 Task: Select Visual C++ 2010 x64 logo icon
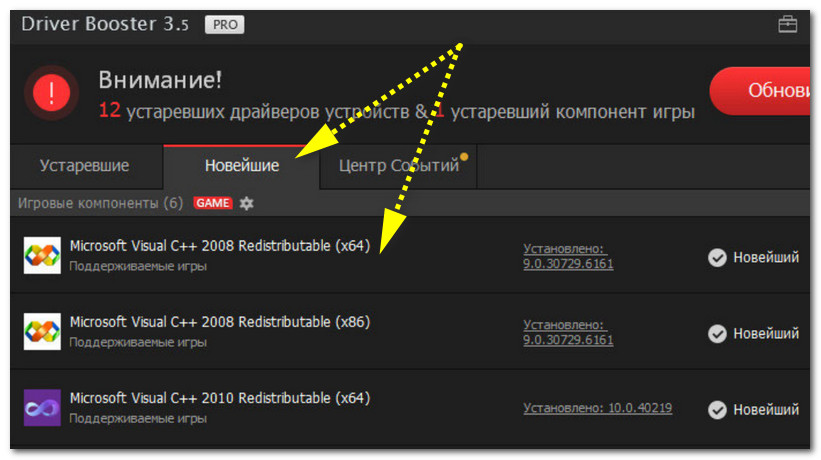tap(42, 408)
